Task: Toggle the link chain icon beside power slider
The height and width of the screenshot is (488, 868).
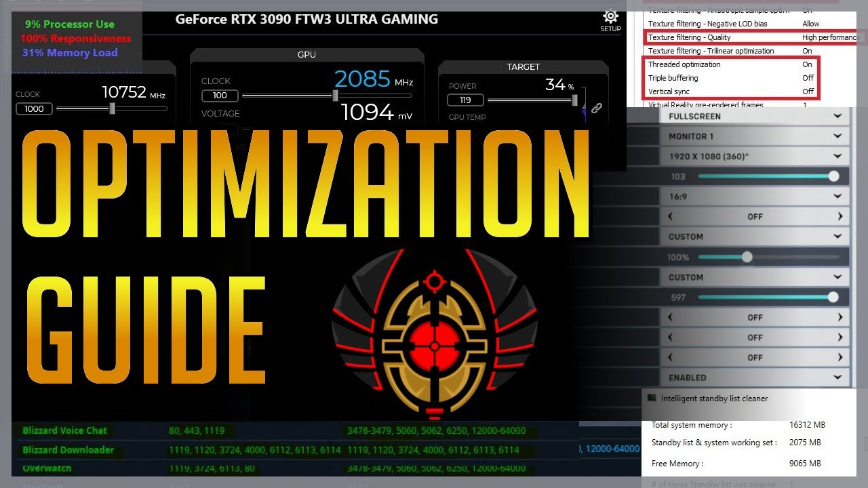Action: coord(597,108)
